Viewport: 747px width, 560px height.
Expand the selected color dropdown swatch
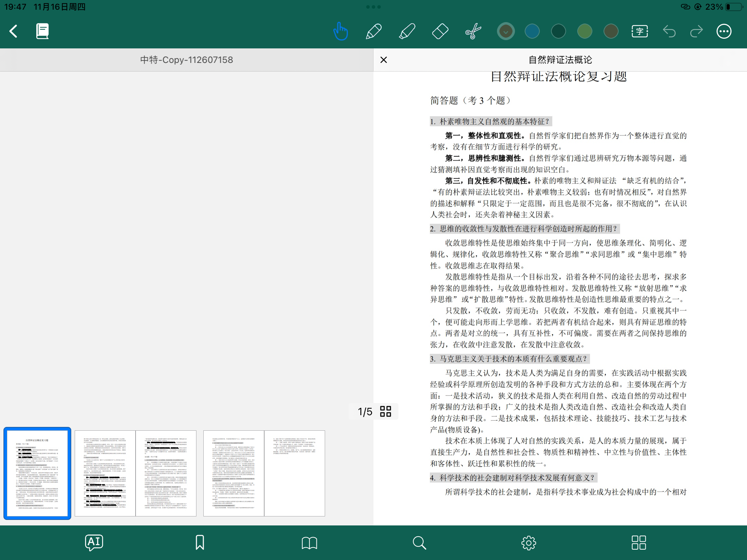coord(506,31)
